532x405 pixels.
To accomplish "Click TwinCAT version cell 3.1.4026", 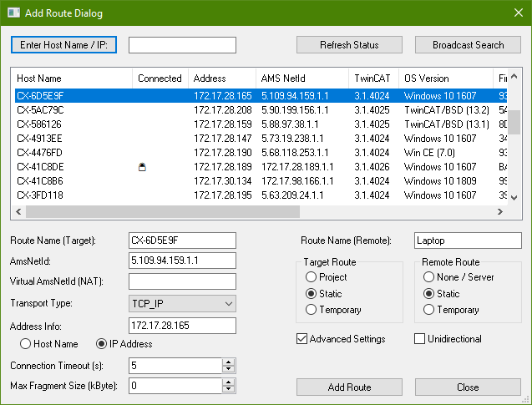I will (372, 167).
